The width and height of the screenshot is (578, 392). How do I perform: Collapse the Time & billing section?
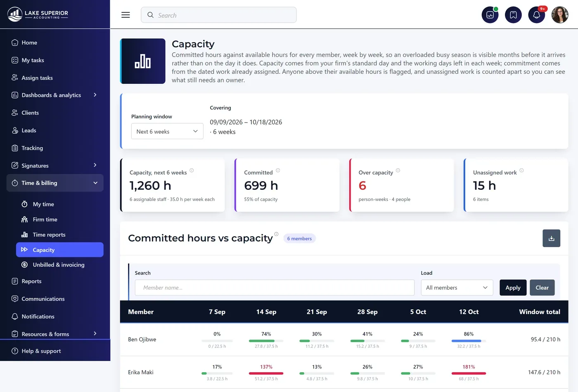(55, 183)
